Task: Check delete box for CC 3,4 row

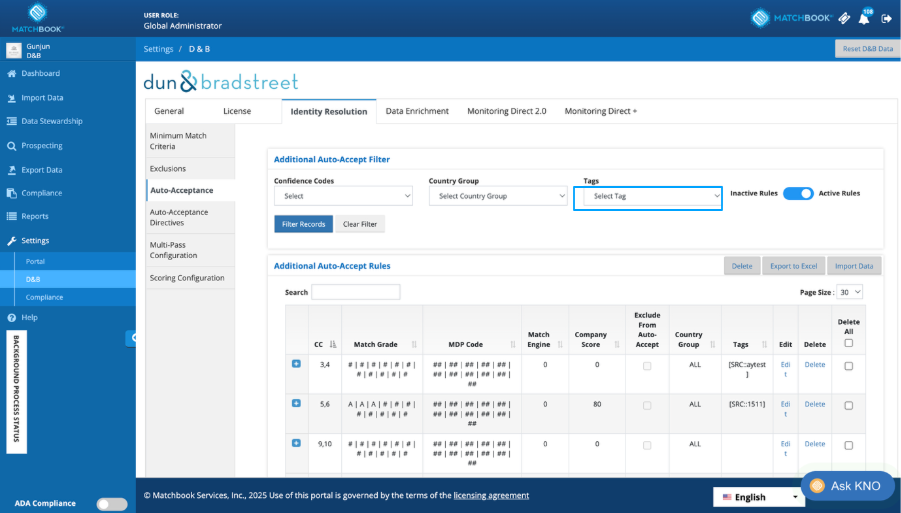Action: (x=849, y=366)
